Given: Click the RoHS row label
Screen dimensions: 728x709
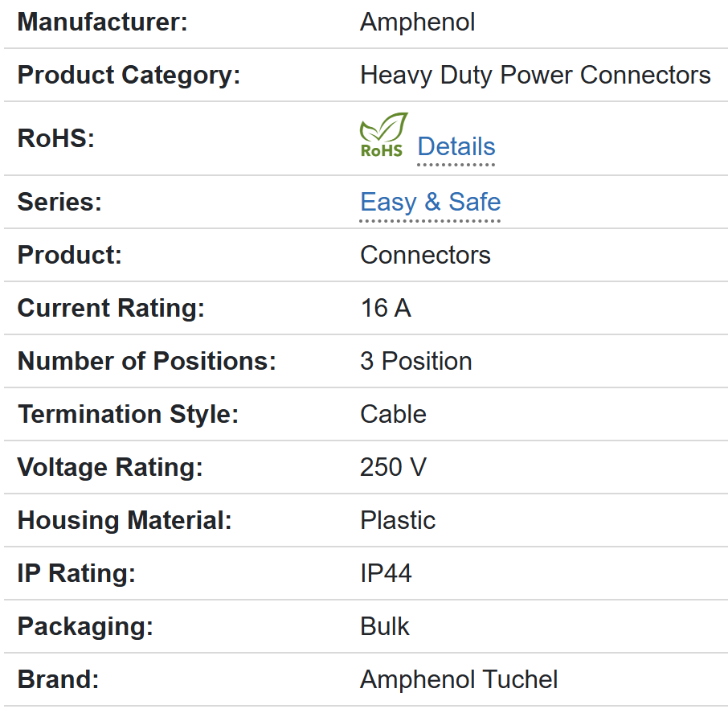Looking at the screenshot, I should point(55,138).
